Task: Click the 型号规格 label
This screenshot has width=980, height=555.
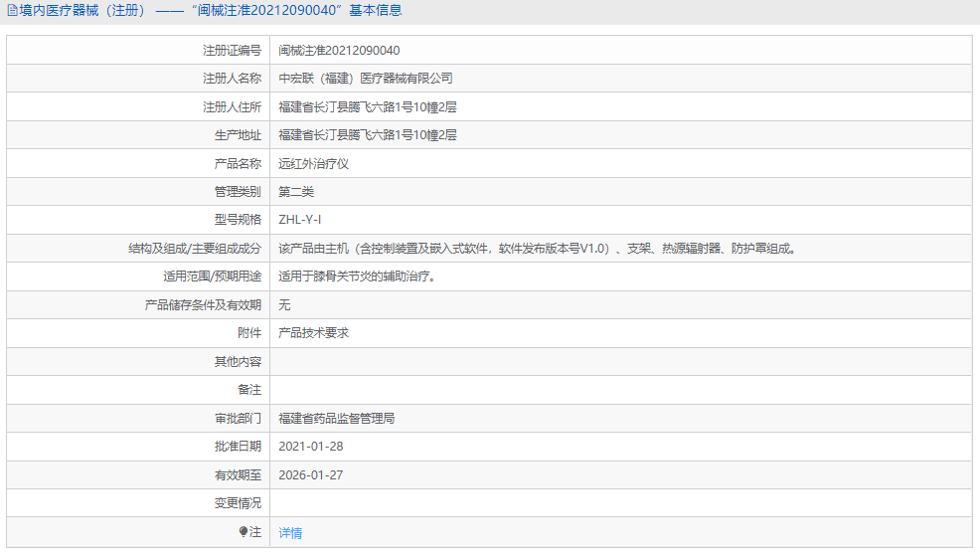Action: 238,220
